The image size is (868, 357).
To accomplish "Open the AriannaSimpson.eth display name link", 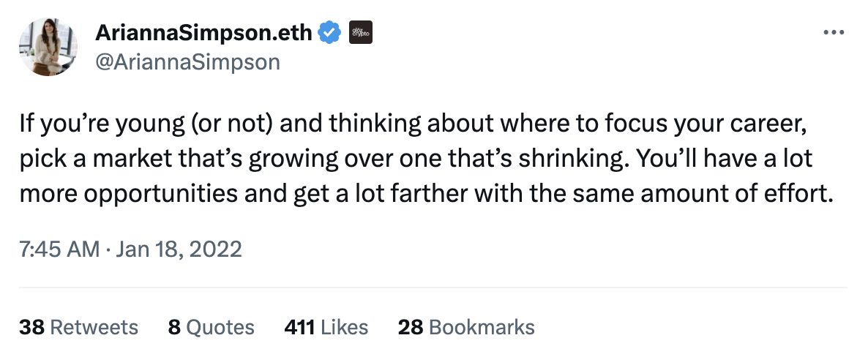I will (204, 32).
